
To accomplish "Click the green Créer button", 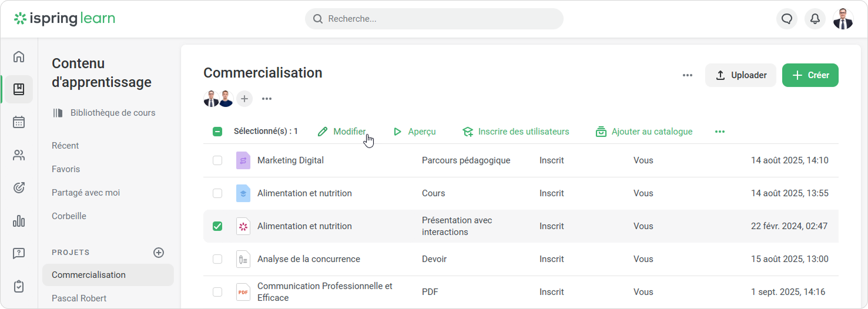I will [810, 75].
